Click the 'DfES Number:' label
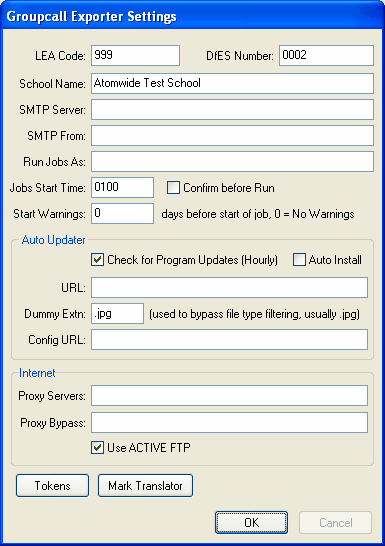 [240, 56]
